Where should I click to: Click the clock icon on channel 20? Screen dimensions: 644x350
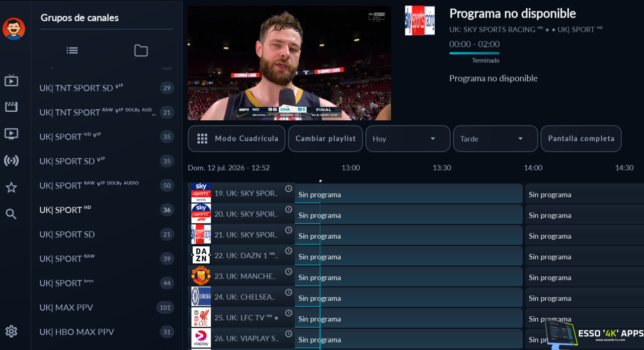pyautogui.click(x=289, y=209)
